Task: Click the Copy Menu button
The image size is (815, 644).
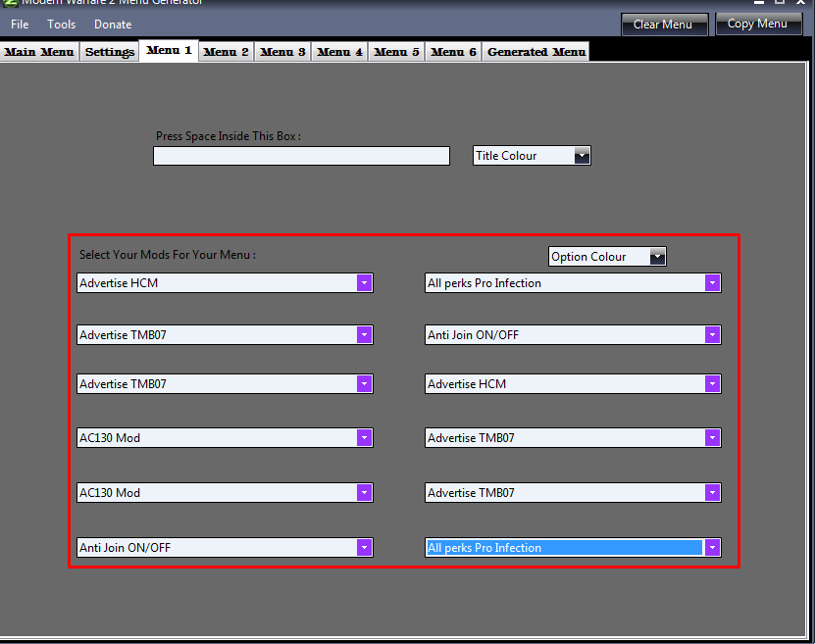Action: tap(759, 24)
